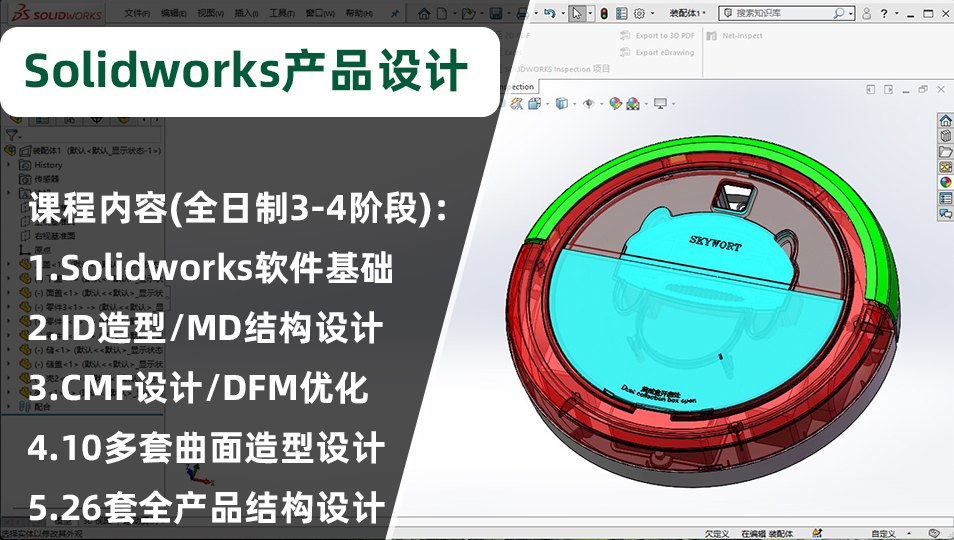Click the 在编辑 装配体 status text

point(767,534)
